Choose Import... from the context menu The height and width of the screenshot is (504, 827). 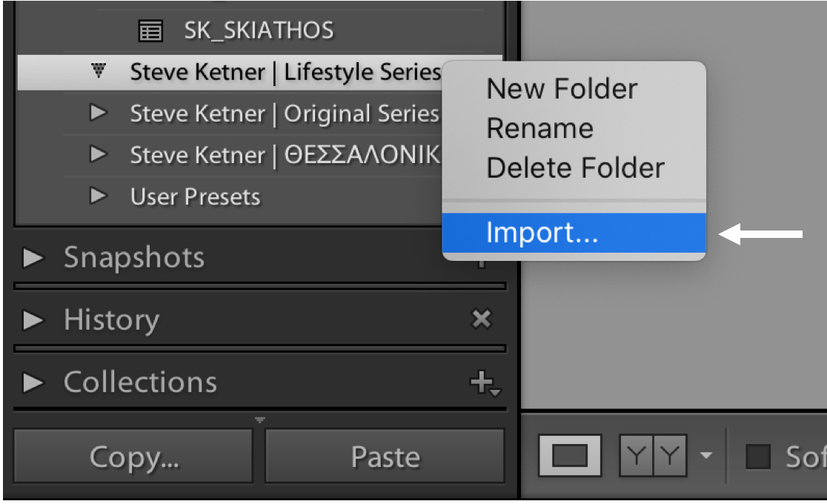pos(542,233)
